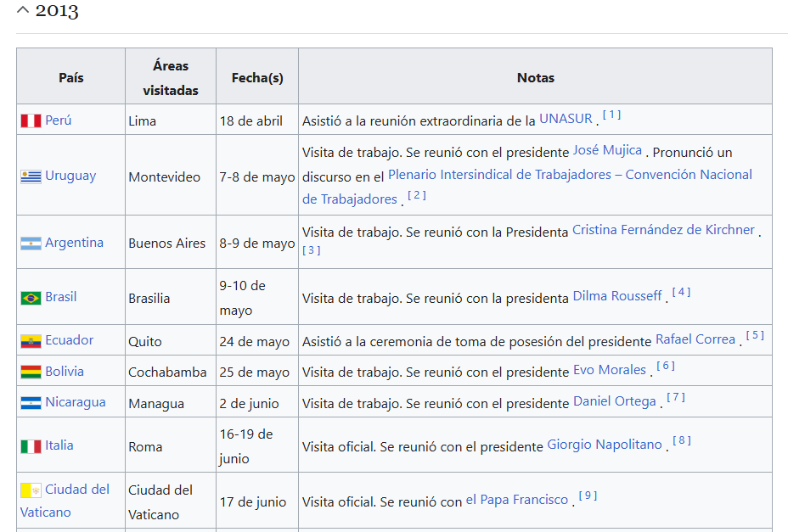The image size is (788, 532).
Task: Follow the Cristina Fernández de Kirchner link
Action: click(663, 230)
